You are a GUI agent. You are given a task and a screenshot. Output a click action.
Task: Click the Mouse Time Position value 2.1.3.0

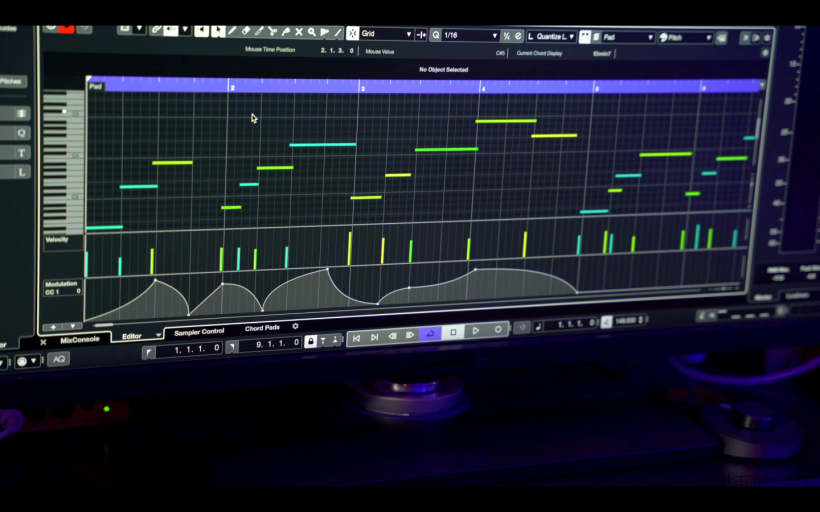pos(337,51)
